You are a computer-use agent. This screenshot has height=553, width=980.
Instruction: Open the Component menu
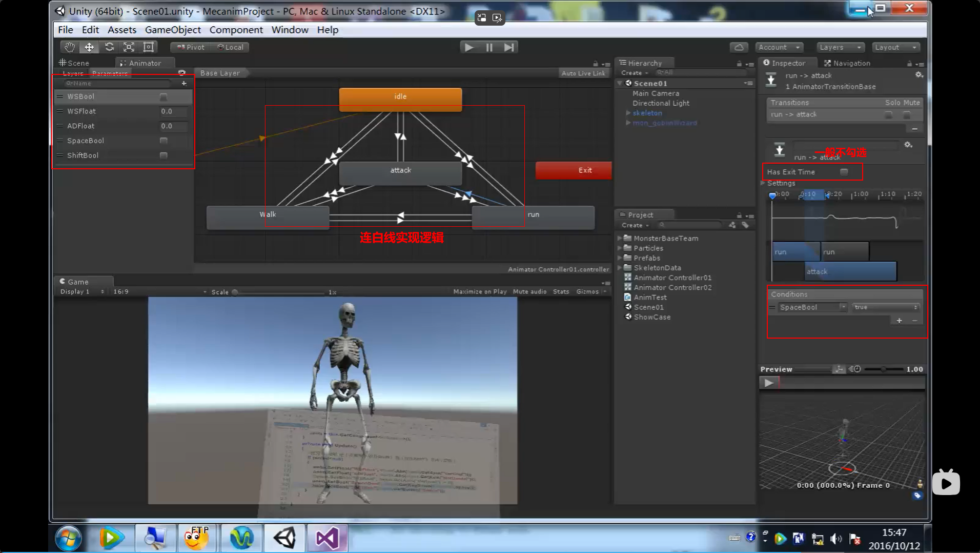tap(236, 30)
